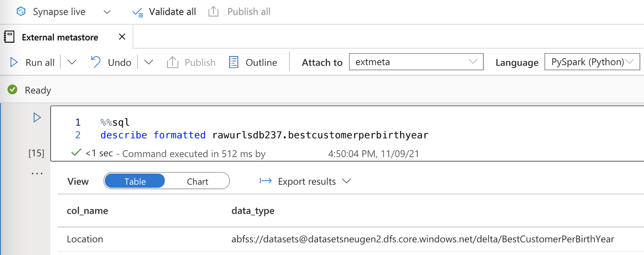This screenshot has height=255, width=644.
Task: Open the PySpark (Python) language dropdown
Action: click(x=592, y=62)
